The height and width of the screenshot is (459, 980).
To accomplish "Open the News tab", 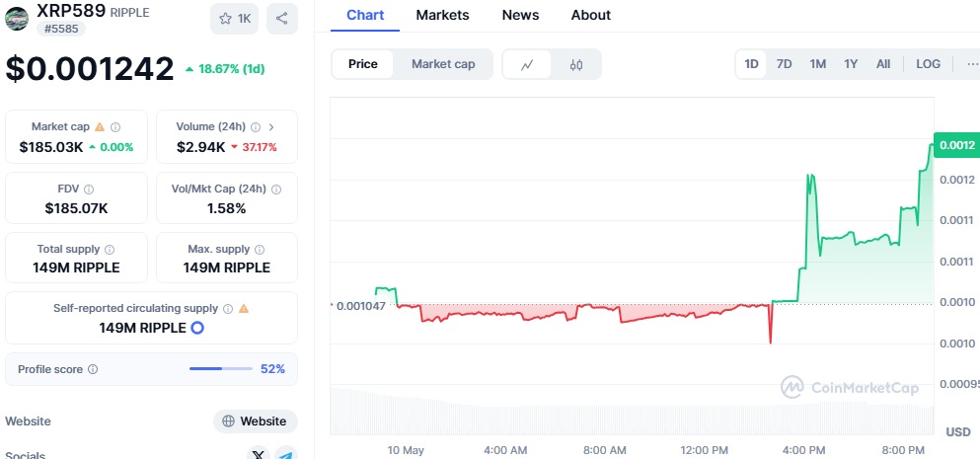I will click(x=520, y=15).
